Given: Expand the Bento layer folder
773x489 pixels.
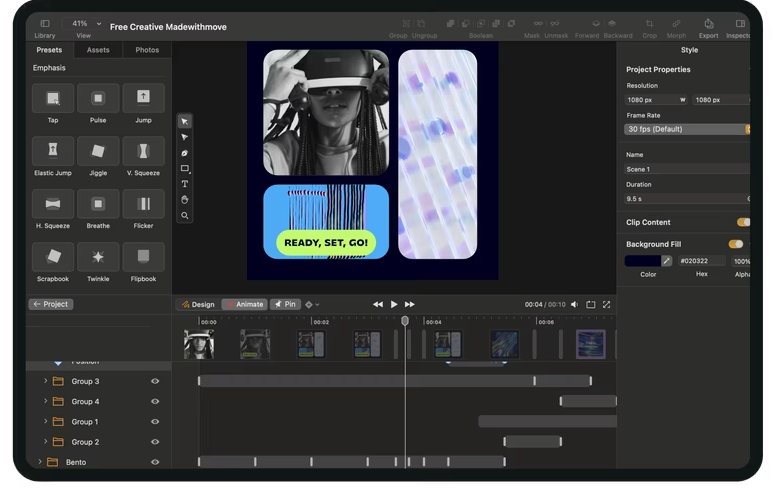Looking at the screenshot, I should pos(40,462).
